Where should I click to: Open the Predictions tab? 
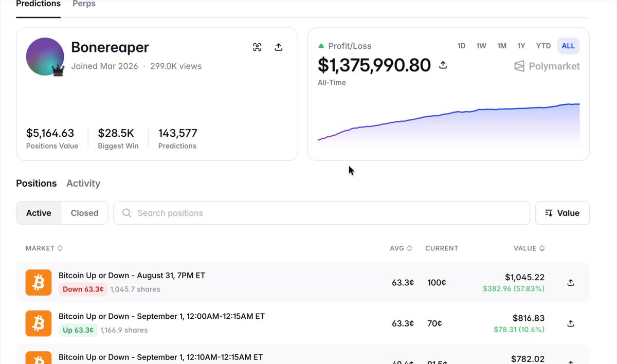point(38,4)
